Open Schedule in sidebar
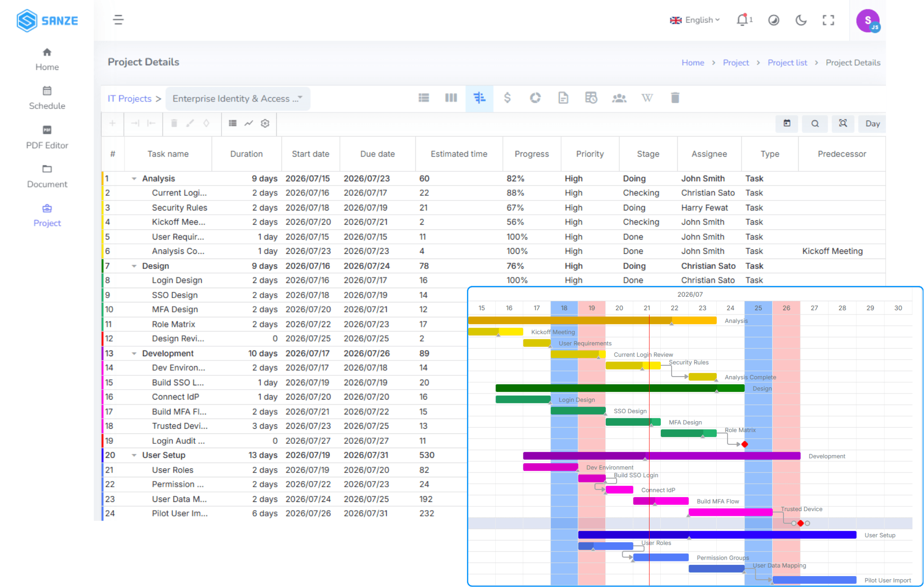This screenshot has height=587, width=924. [47, 98]
